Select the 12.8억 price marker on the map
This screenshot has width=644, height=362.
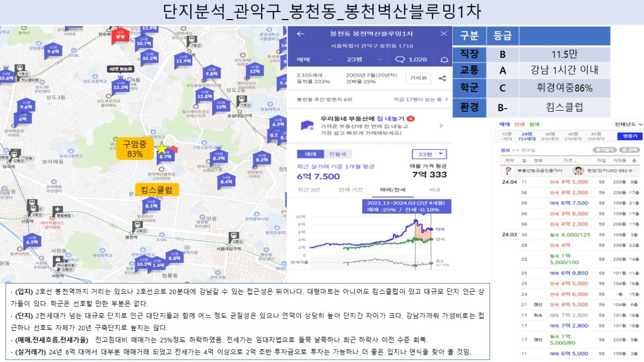204,95
